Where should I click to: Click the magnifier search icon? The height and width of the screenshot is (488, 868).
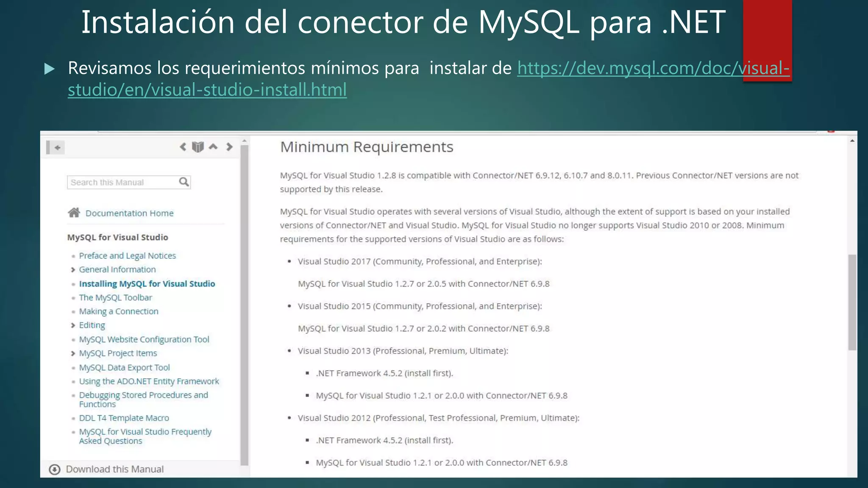tap(184, 182)
